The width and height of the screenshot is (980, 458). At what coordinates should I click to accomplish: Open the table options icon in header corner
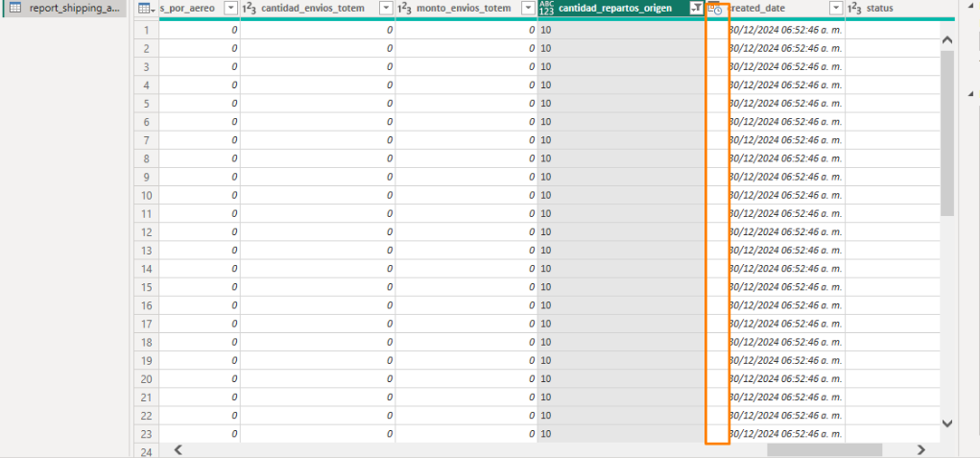click(144, 9)
